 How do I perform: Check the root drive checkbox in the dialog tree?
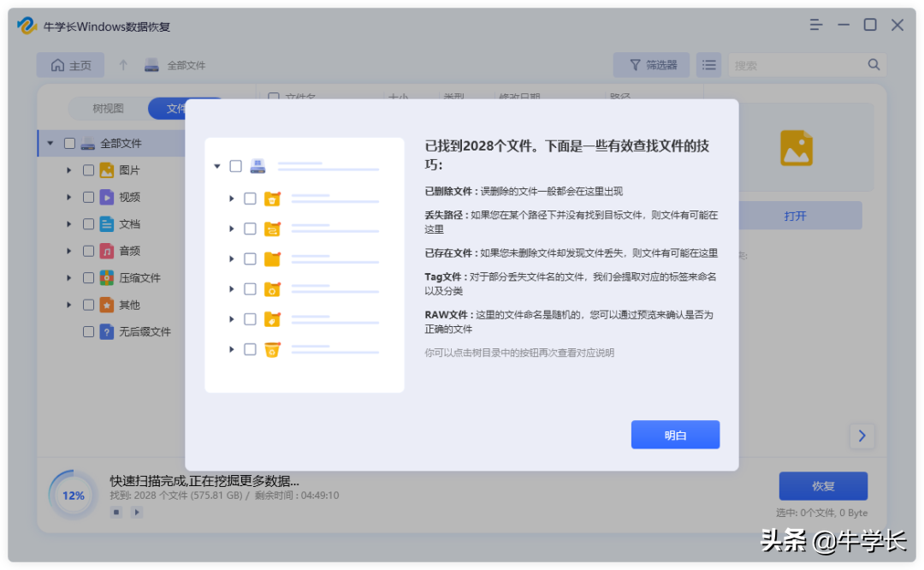pos(236,166)
